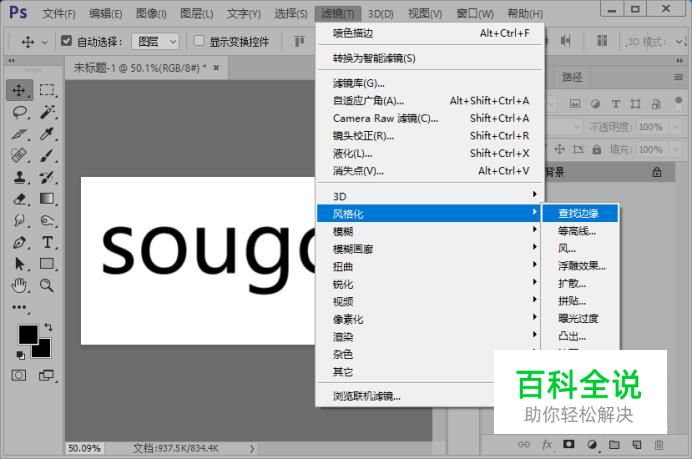
Task: Select the Brush tool
Action: click(47, 155)
